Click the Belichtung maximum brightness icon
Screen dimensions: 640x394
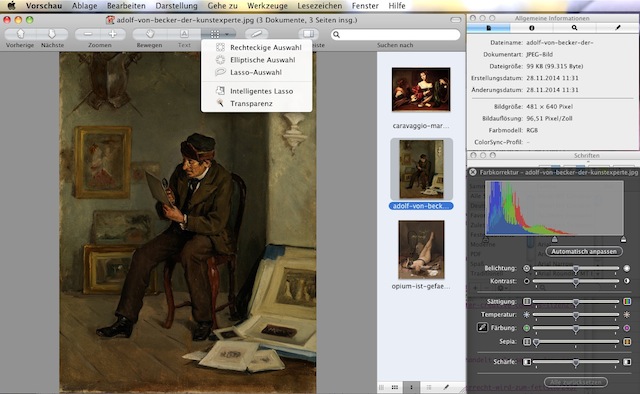coord(627,268)
